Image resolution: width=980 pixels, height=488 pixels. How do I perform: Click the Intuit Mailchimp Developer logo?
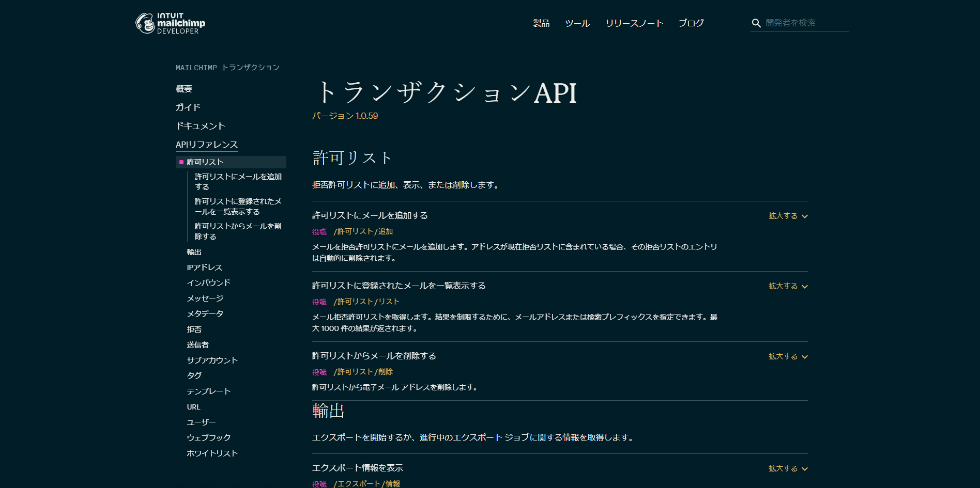point(170,23)
